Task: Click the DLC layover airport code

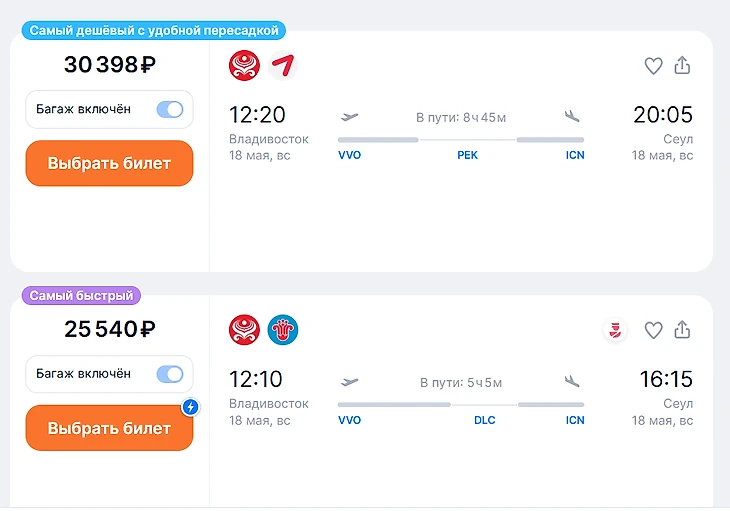Action: click(x=484, y=420)
